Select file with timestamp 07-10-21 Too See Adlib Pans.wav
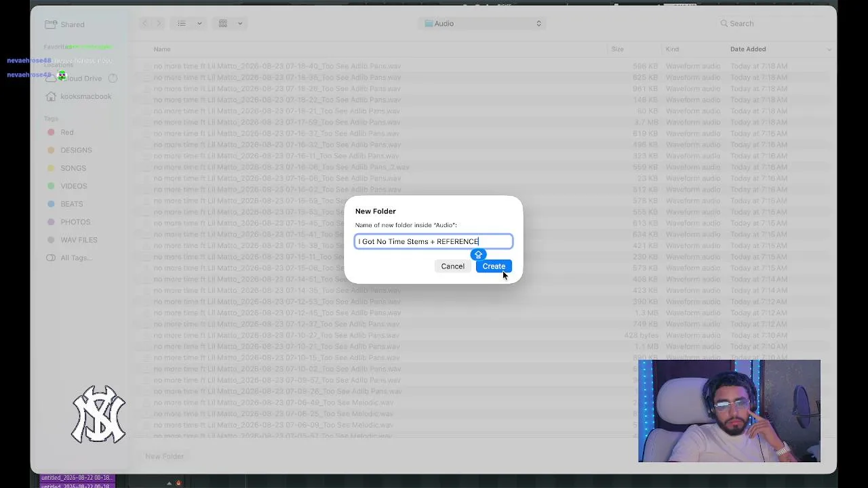The image size is (868, 488). click(x=277, y=346)
